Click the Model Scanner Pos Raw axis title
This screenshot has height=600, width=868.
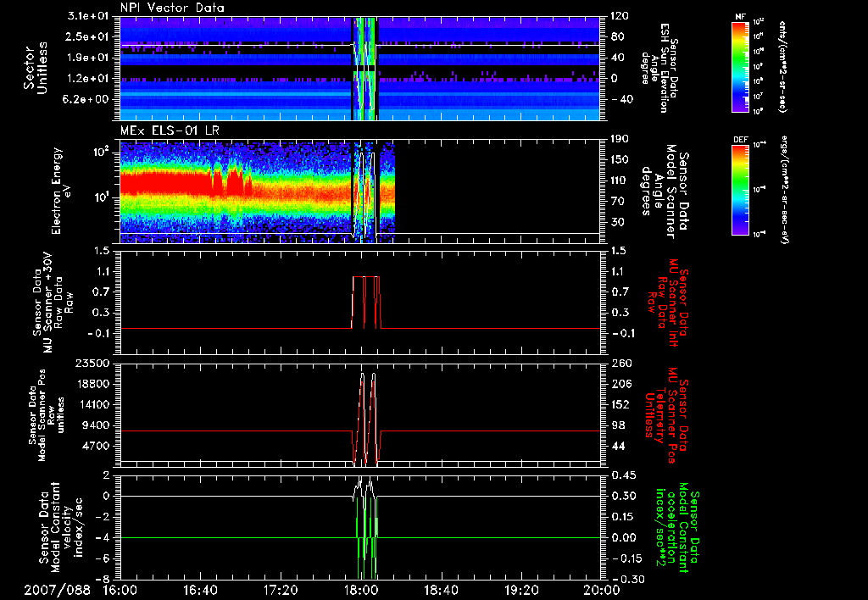46,415
